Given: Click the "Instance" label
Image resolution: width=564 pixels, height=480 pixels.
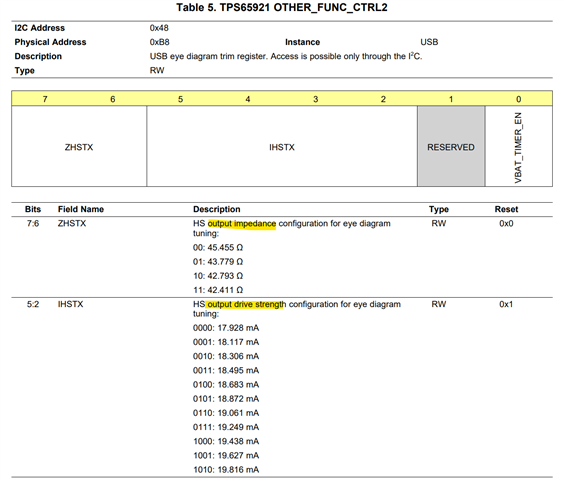Looking at the screenshot, I should click(303, 42).
